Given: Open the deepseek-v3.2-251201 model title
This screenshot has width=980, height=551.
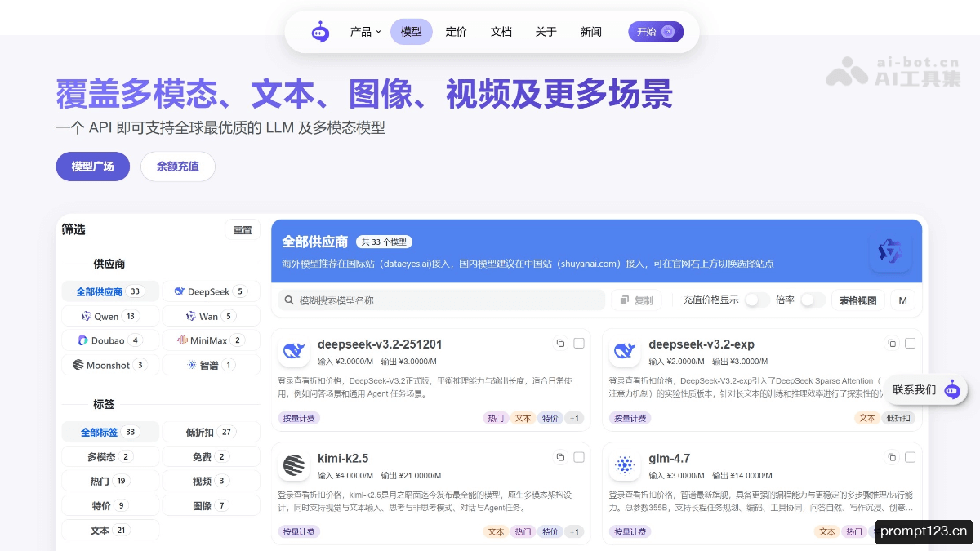Looking at the screenshot, I should [380, 344].
